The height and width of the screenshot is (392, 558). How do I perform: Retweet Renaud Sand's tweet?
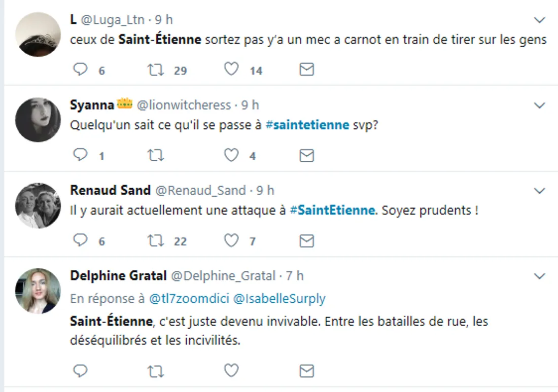(155, 241)
